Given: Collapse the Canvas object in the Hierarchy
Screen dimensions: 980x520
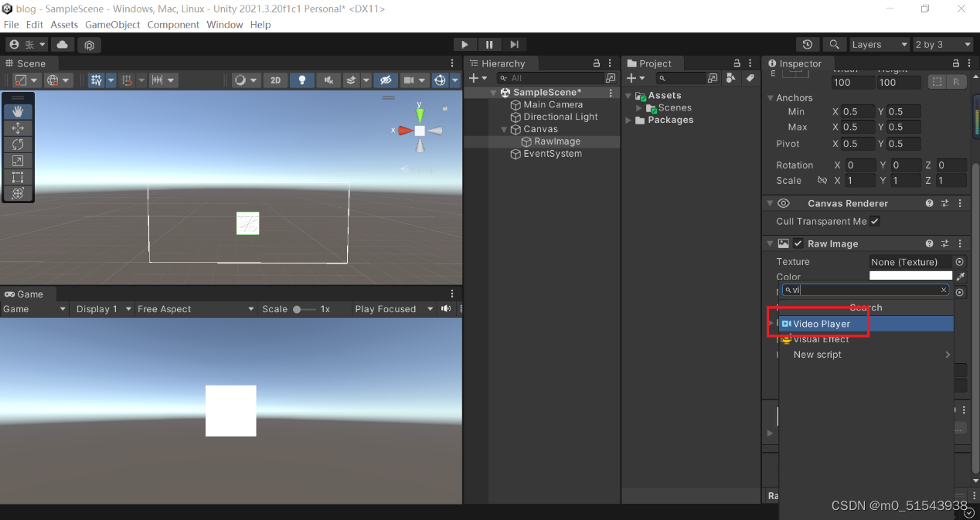Looking at the screenshot, I should click(503, 129).
